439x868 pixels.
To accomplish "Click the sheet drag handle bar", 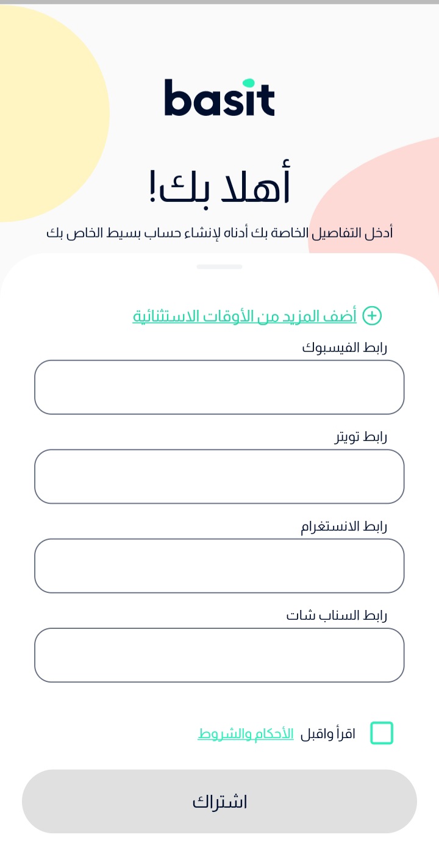I will tap(220, 267).
